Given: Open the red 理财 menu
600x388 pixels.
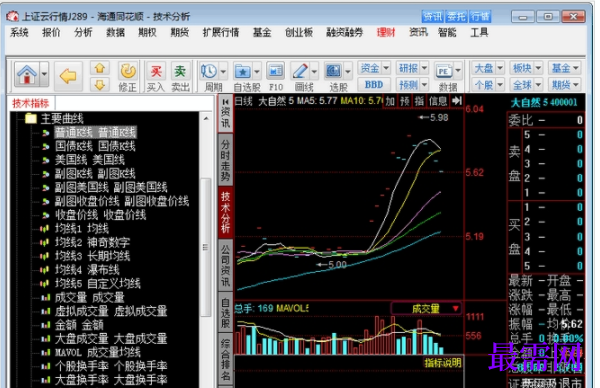Looking at the screenshot, I should 386,33.
